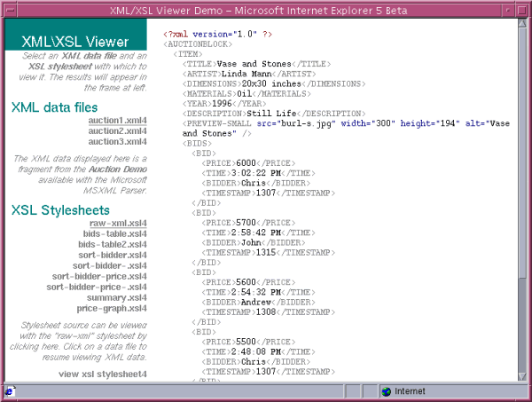532x402 pixels.
Task: Click the ITEM opening tag
Action: click(x=188, y=54)
